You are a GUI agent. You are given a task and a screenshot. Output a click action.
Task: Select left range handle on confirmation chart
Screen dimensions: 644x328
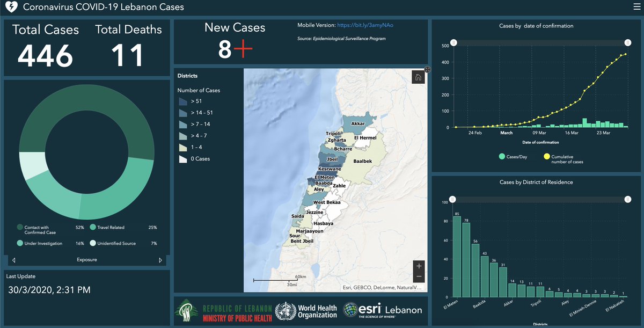click(453, 42)
